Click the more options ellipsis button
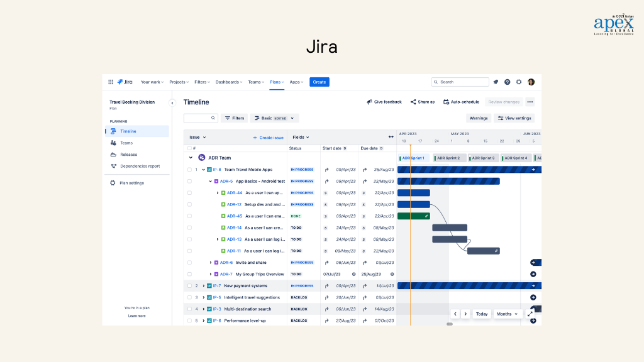Viewport: 644px width, 362px height. point(530,102)
